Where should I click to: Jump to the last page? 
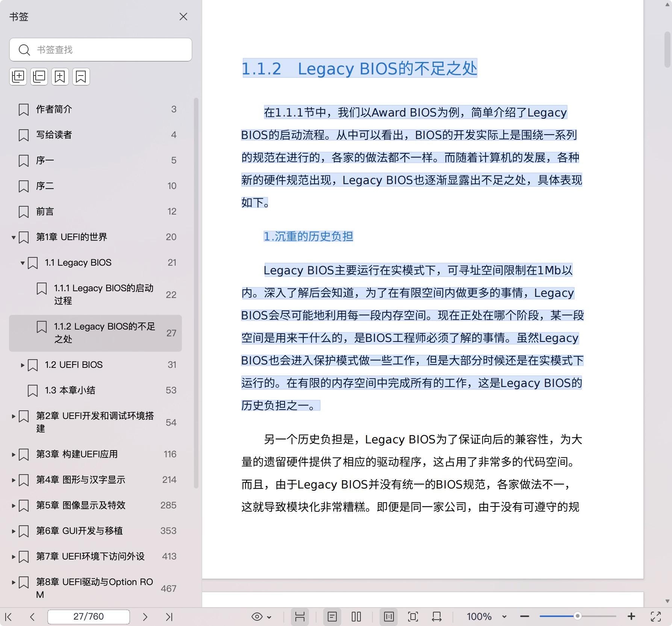coord(169,617)
